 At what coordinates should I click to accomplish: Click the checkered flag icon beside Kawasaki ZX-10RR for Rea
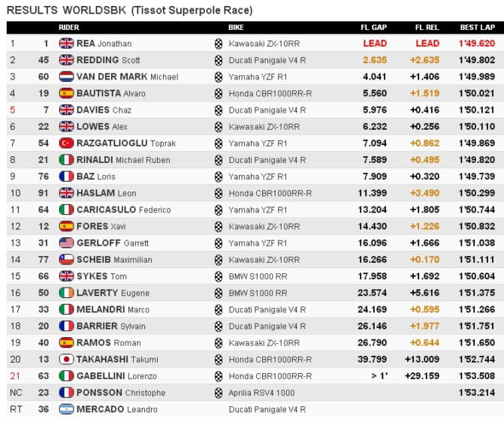click(219, 44)
